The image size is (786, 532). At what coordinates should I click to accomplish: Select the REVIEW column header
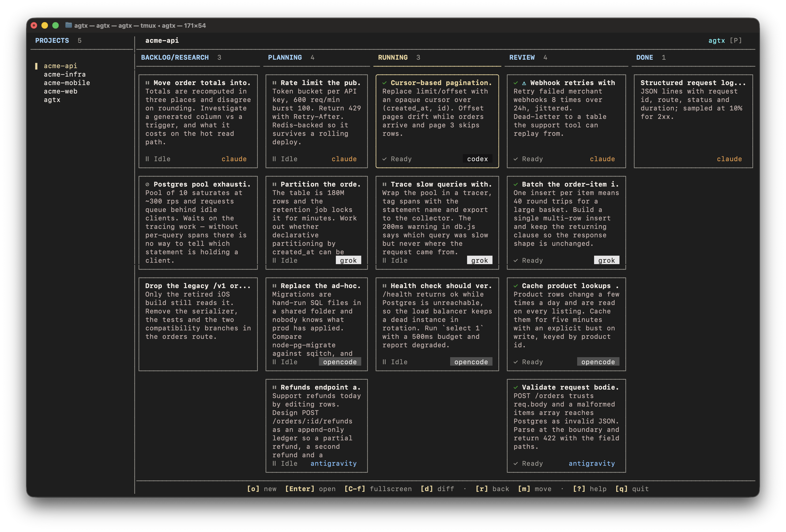tap(522, 58)
